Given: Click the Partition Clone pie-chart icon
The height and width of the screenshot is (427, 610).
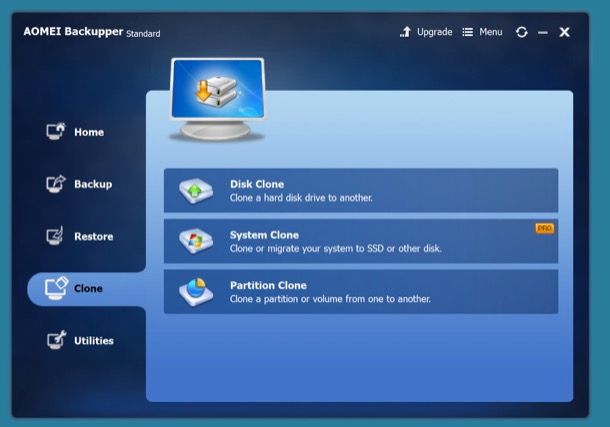Looking at the screenshot, I should (196, 292).
